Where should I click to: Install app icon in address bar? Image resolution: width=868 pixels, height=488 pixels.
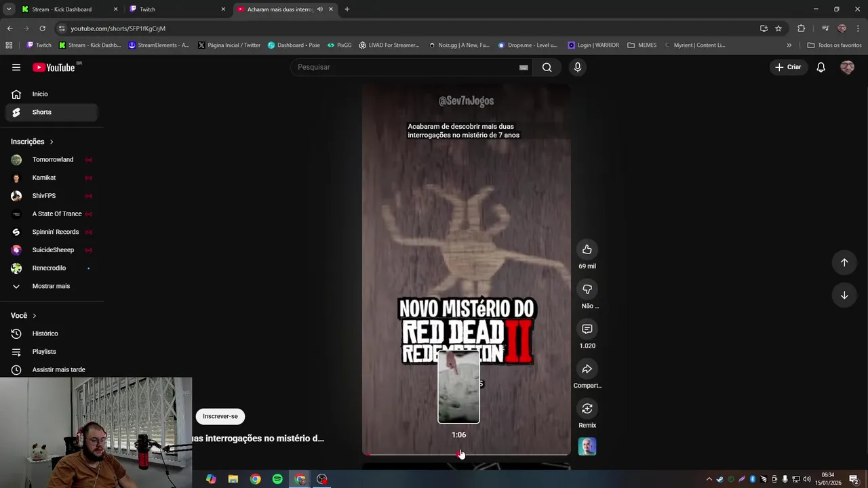[x=764, y=28]
